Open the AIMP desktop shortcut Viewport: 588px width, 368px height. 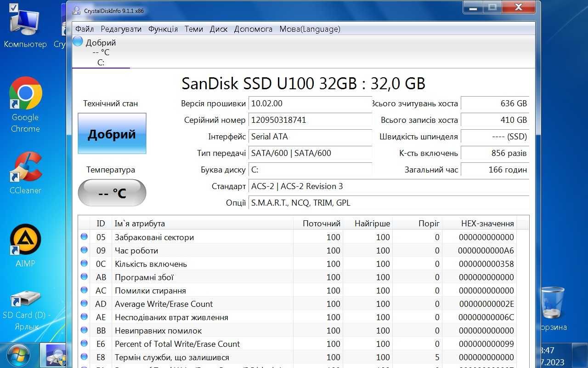[25, 246]
